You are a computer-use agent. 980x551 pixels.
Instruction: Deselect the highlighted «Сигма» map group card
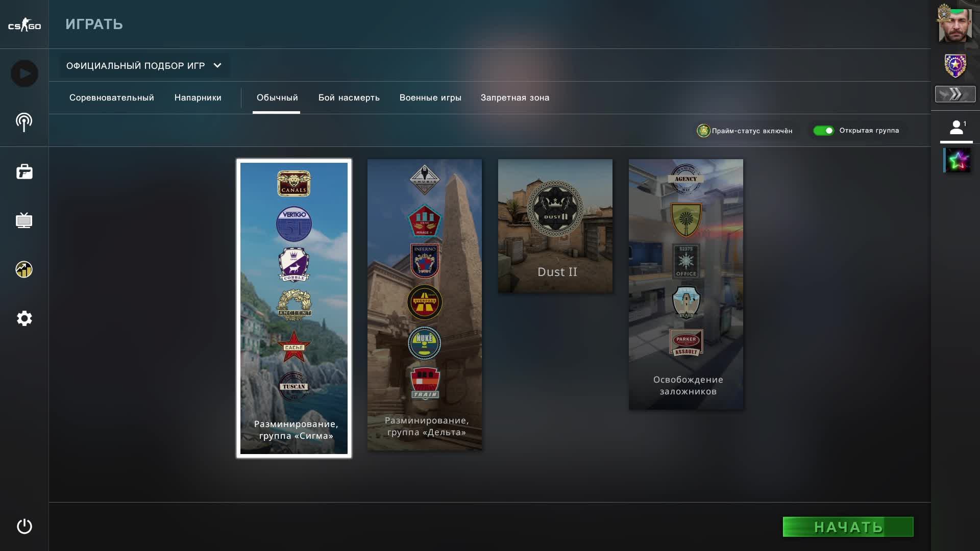point(294,306)
